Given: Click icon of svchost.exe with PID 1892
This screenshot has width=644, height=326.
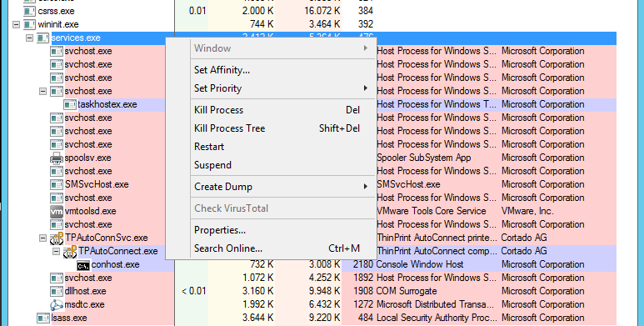Looking at the screenshot, I should pos(57,278).
